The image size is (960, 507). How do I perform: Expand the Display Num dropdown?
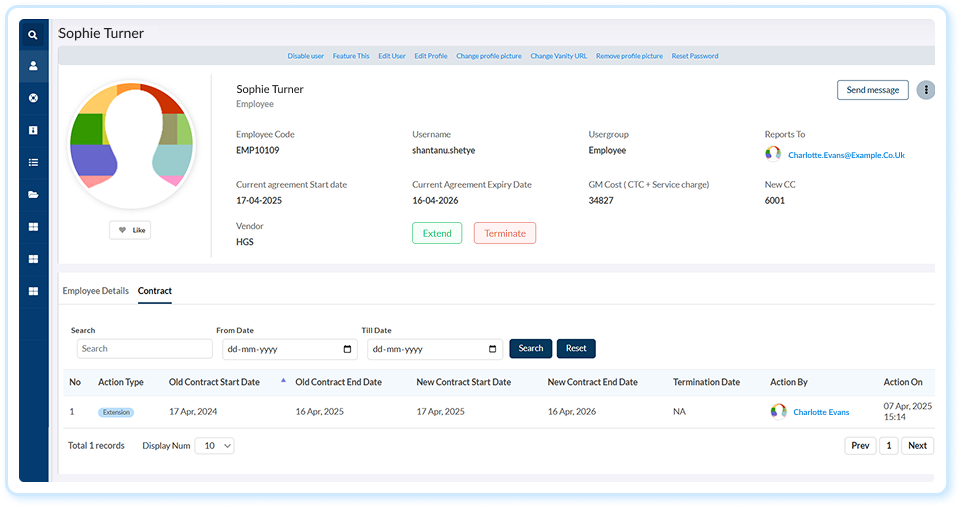pos(214,446)
